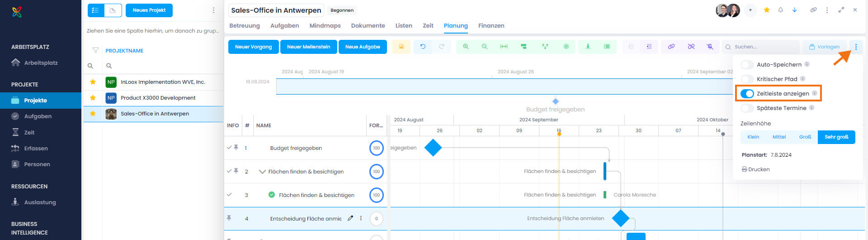This screenshot has width=868, height=240.
Task: Click the unpin icon in toolbar
Action: pyautogui.click(x=710, y=47)
